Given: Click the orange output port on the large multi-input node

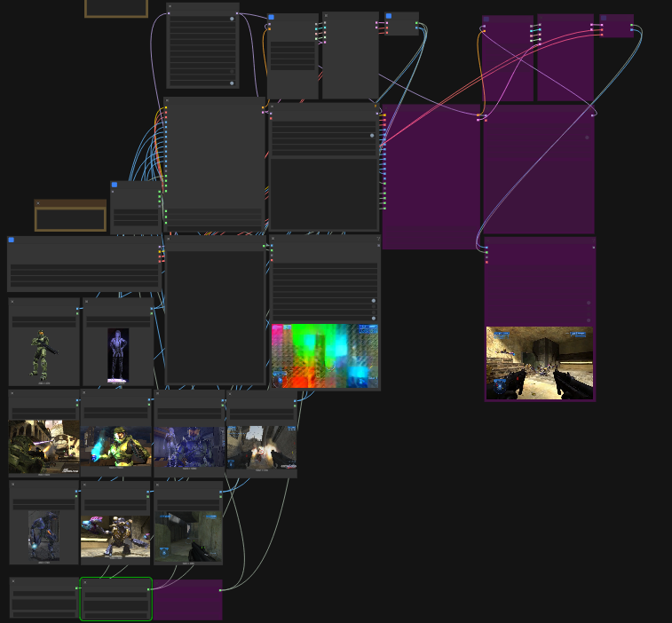Looking at the screenshot, I should tap(263, 108).
